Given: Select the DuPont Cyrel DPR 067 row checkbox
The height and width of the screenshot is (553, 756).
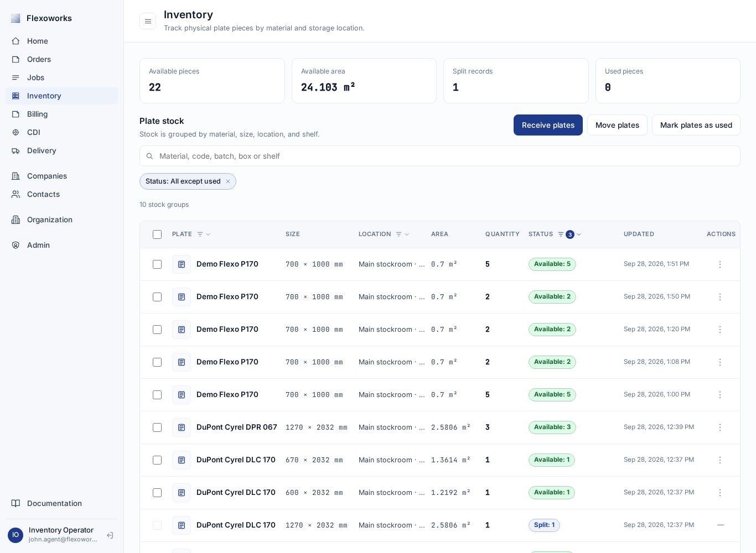Looking at the screenshot, I should (157, 427).
